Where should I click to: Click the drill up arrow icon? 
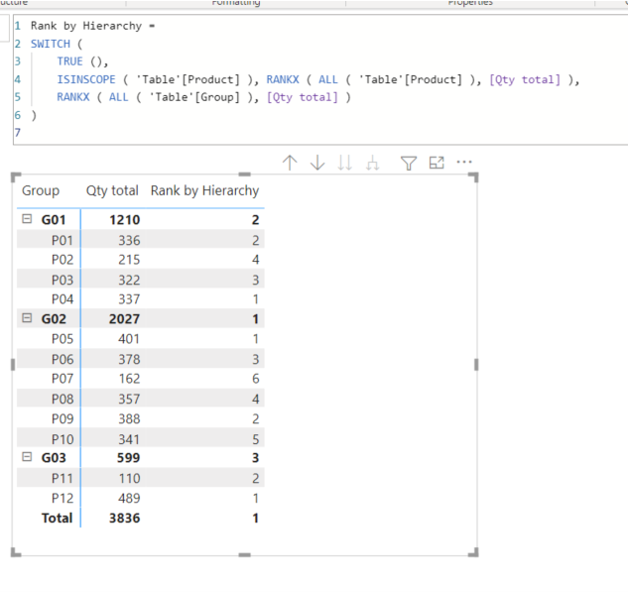tap(290, 163)
